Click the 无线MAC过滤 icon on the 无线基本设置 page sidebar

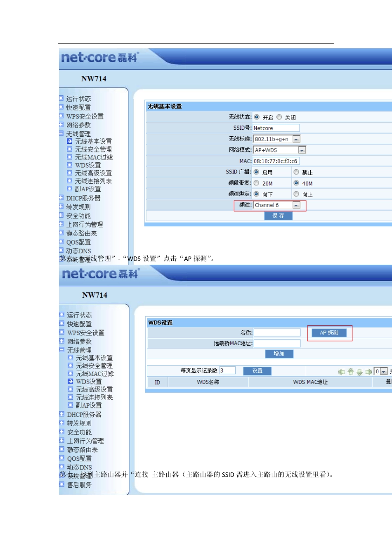click(x=69, y=157)
